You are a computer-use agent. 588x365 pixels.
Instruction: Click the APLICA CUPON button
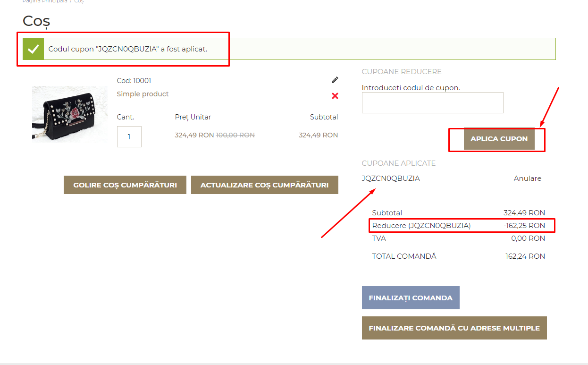499,139
